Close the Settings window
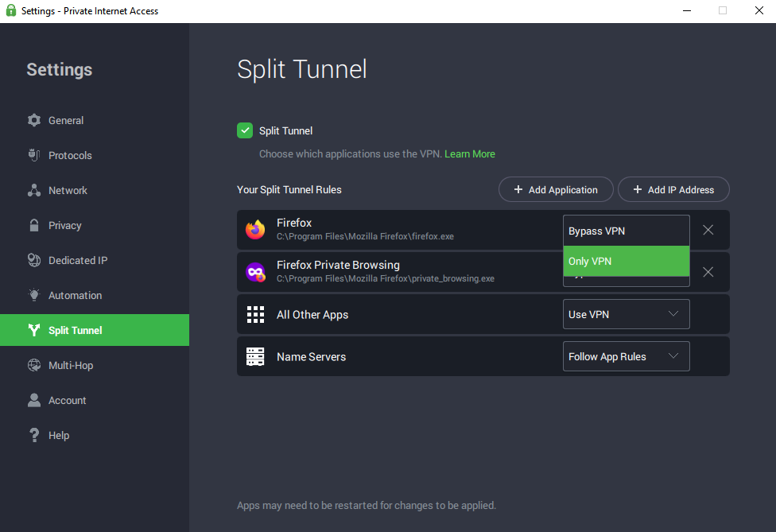 click(759, 10)
